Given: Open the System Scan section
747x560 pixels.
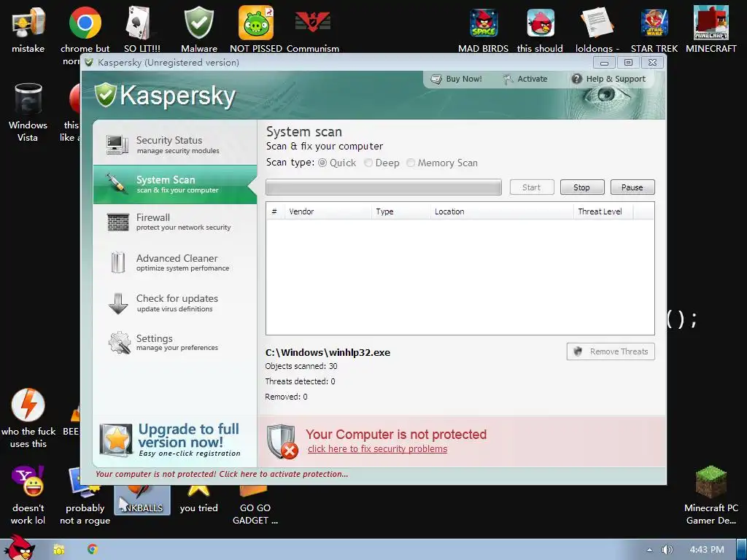Looking at the screenshot, I should click(x=175, y=184).
